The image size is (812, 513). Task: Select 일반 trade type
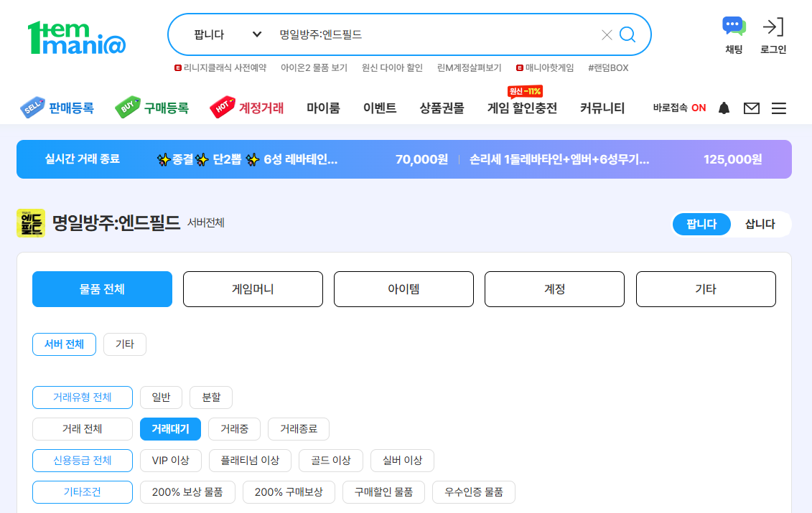tap(161, 397)
